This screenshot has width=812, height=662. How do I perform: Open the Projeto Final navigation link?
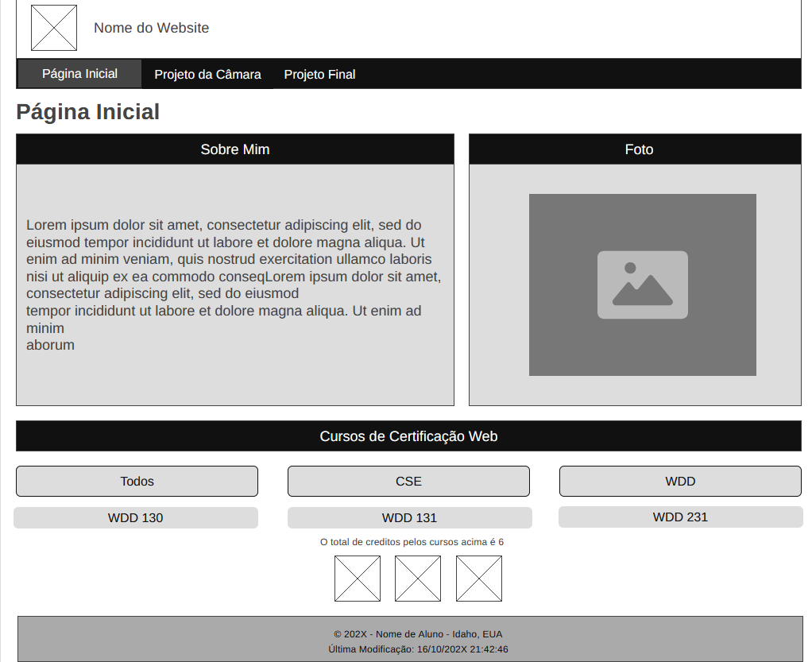(319, 74)
